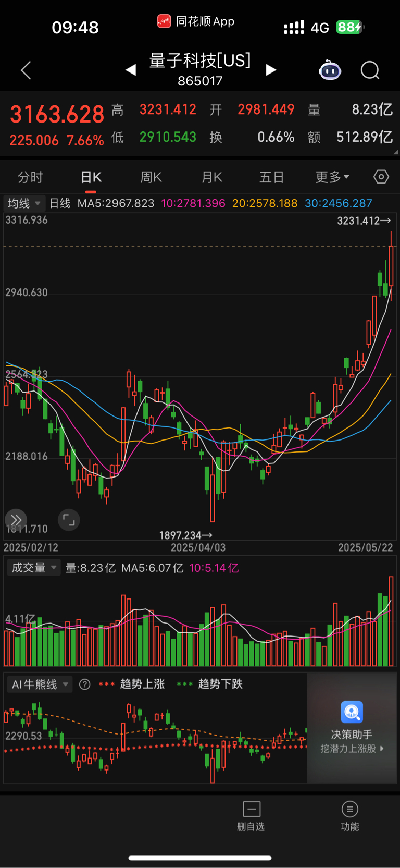400x868 pixels.
Task: Go back with the left chevron
Action: (26, 70)
